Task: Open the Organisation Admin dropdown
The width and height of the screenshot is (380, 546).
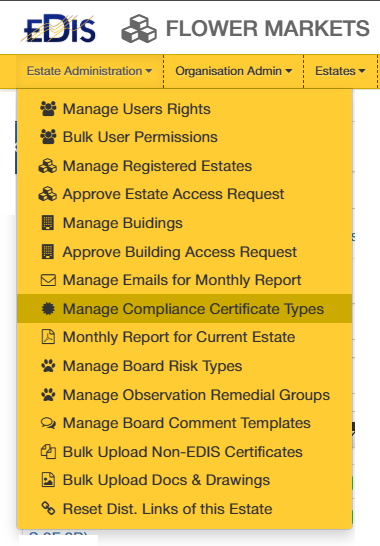Action: [x=233, y=71]
